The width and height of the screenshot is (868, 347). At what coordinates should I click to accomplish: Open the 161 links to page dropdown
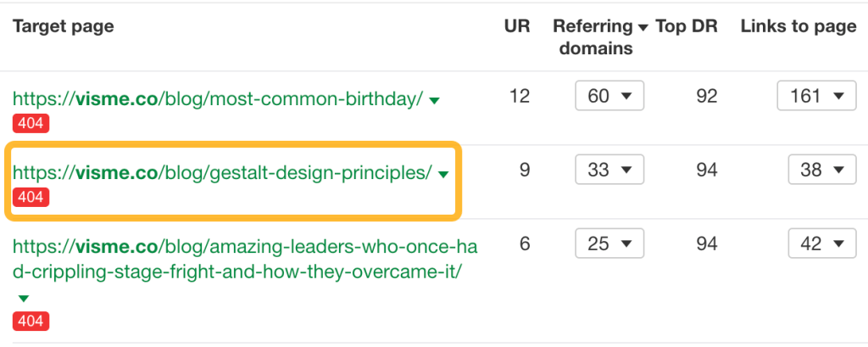[x=815, y=96]
